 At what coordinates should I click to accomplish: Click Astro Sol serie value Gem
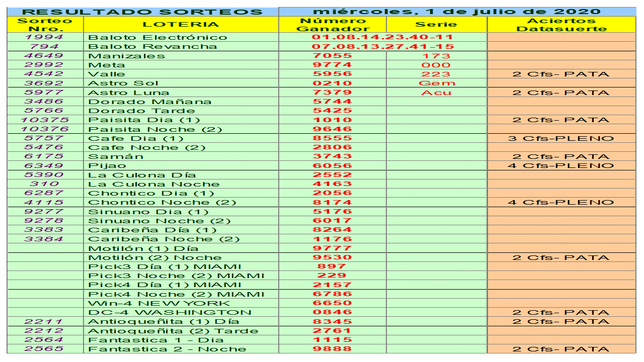click(x=436, y=83)
